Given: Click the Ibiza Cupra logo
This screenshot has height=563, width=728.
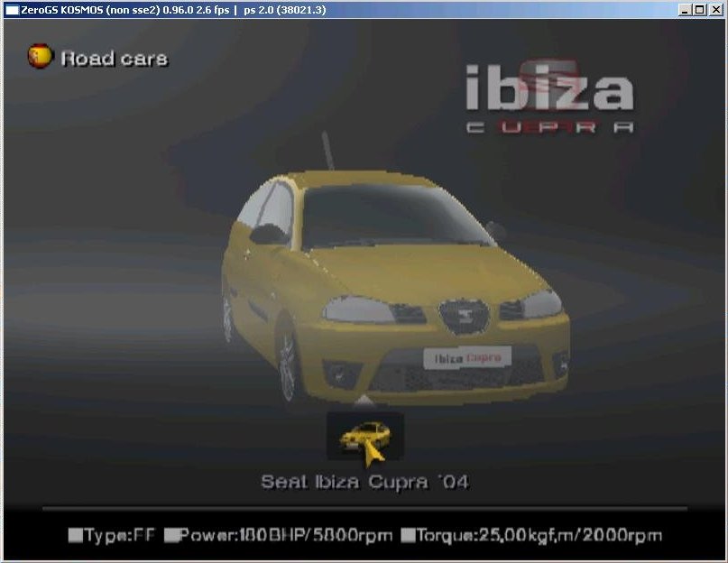Looking at the screenshot, I should pyautogui.click(x=548, y=99).
